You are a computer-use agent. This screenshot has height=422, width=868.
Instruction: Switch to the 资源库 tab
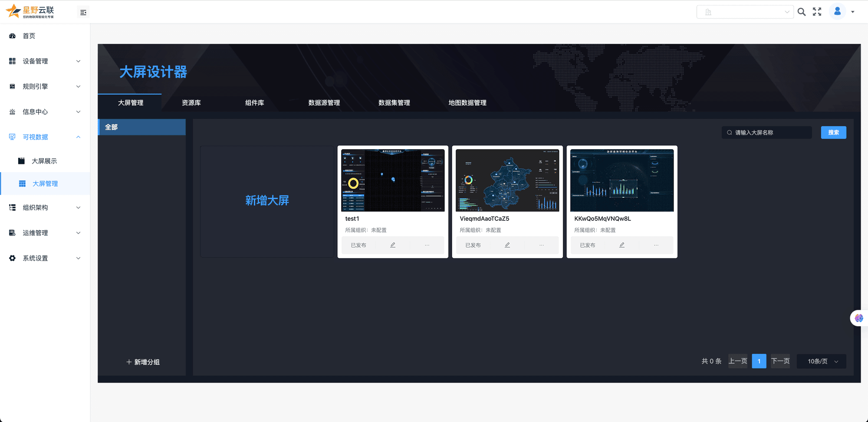(191, 103)
